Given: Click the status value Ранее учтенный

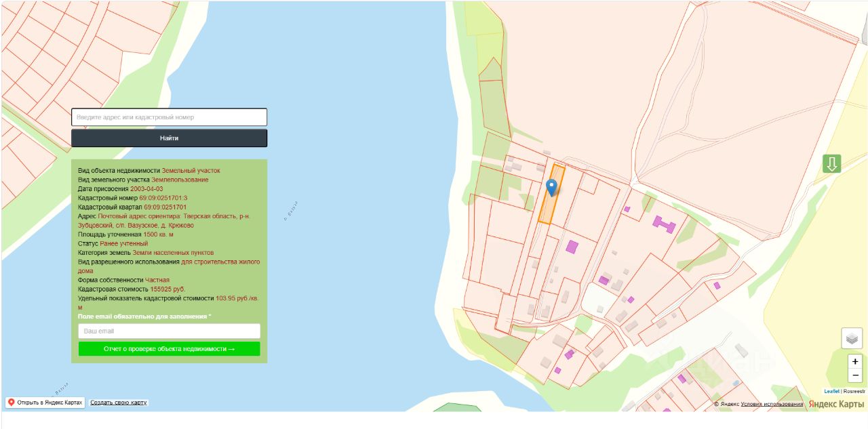Looking at the screenshot, I should (x=123, y=243).
